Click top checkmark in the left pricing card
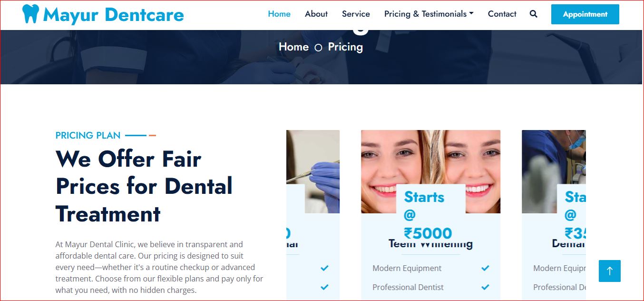644x301 pixels. pyautogui.click(x=324, y=268)
